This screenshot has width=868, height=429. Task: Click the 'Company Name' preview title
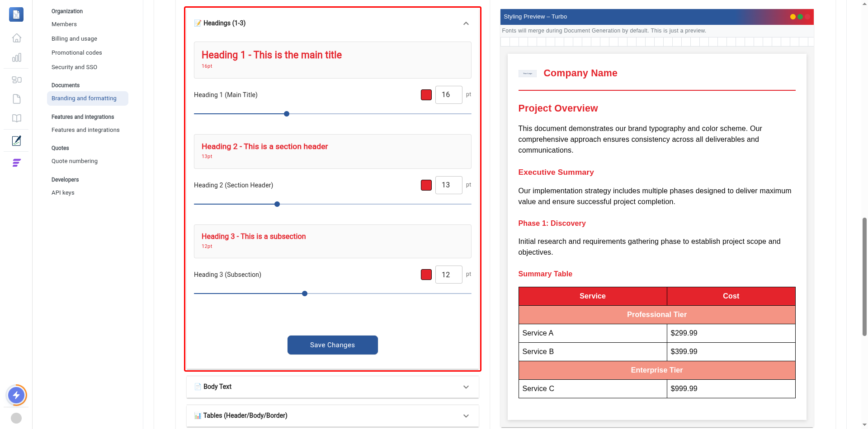(x=580, y=73)
